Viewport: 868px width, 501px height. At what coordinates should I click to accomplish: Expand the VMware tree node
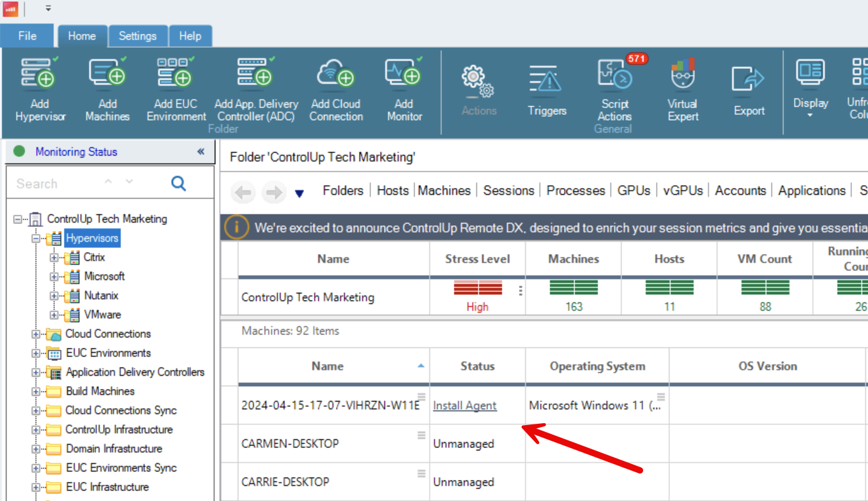pyautogui.click(x=54, y=315)
